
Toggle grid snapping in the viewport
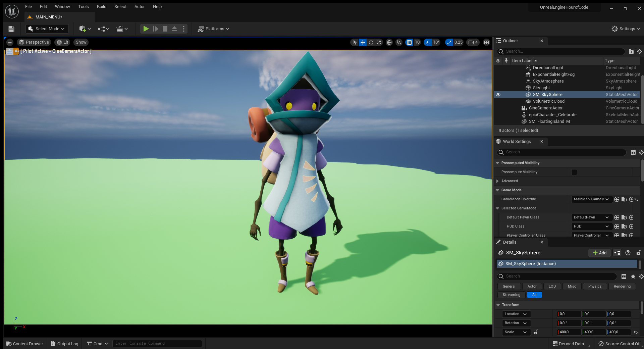click(x=409, y=42)
